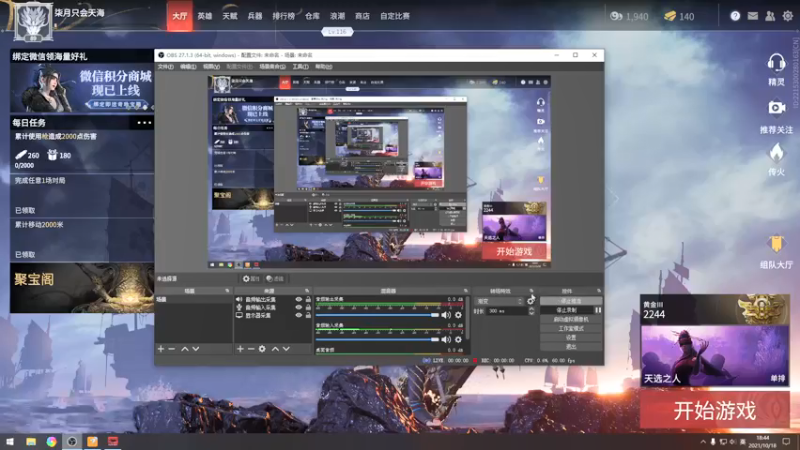
Task: Open game settings gear in the top bar
Action: click(x=788, y=16)
